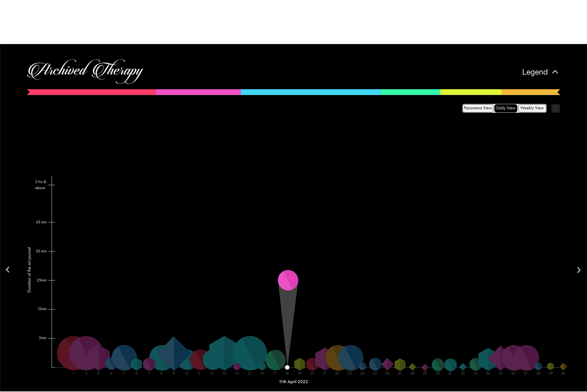Select the purple diamond at day 26
This screenshot has height=392, width=587.
[387, 364]
